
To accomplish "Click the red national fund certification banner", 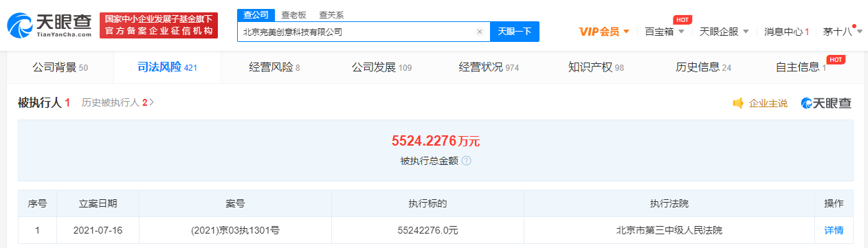I will click(x=159, y=25).
